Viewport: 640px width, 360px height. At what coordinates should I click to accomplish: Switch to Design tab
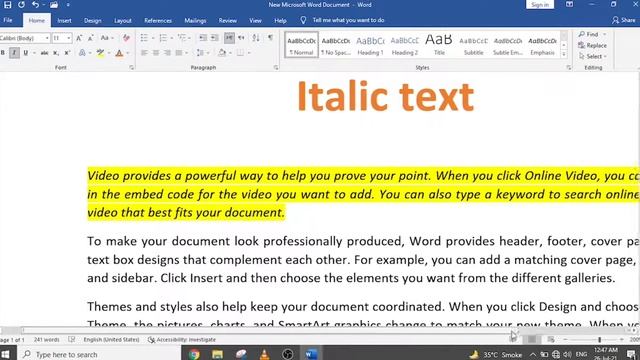tap(93, 20)
